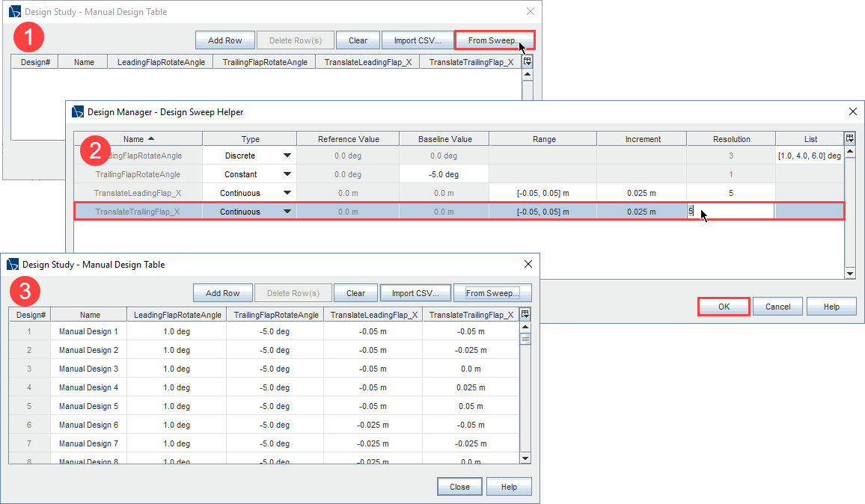The height and width of the screenshot is (504, 865).
Task: Click column config icon in top design table
Action: pos(527,61)
